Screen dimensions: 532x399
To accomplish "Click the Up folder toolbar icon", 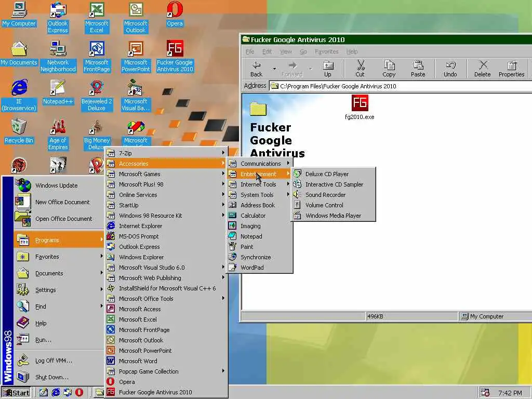I will click(328, 65).
